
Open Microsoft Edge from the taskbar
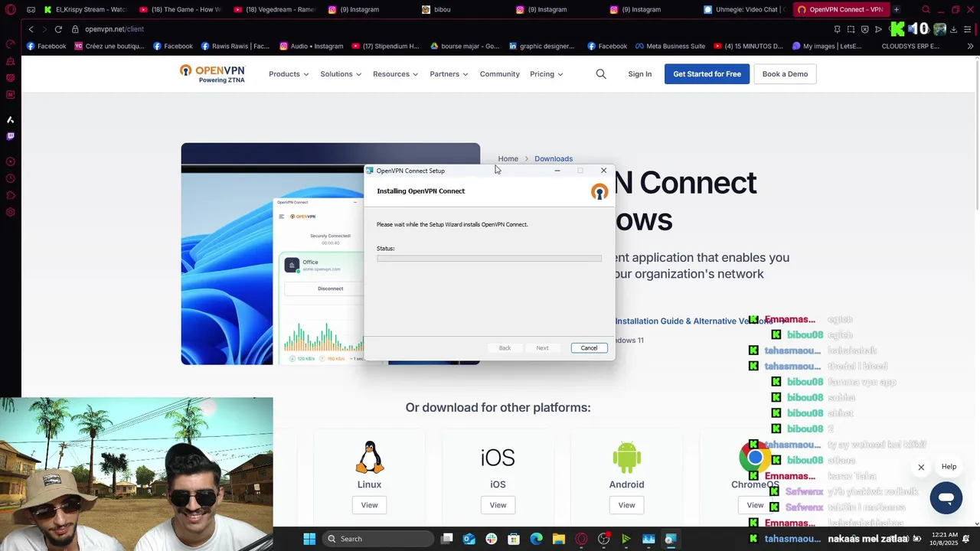536,539
